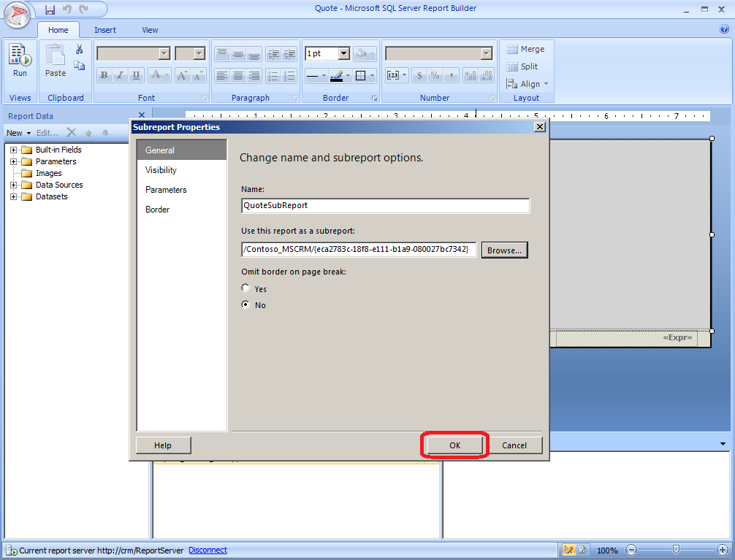Expand the Datasets tree node

pyautogui.click(x=13, y=197)
